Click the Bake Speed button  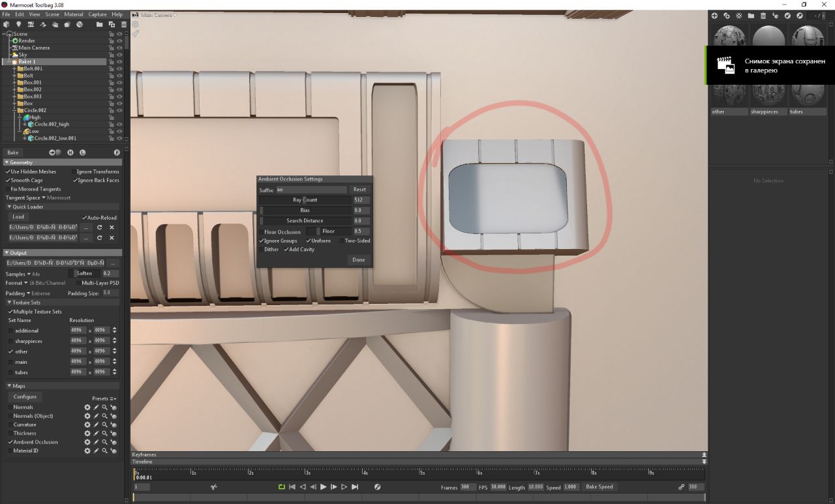[599, 487]
